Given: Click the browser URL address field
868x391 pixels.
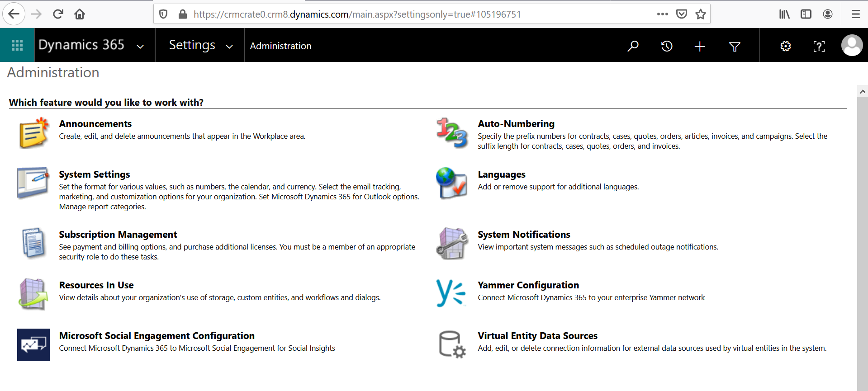Looking at the screenshot, I should tap(407, 14).
